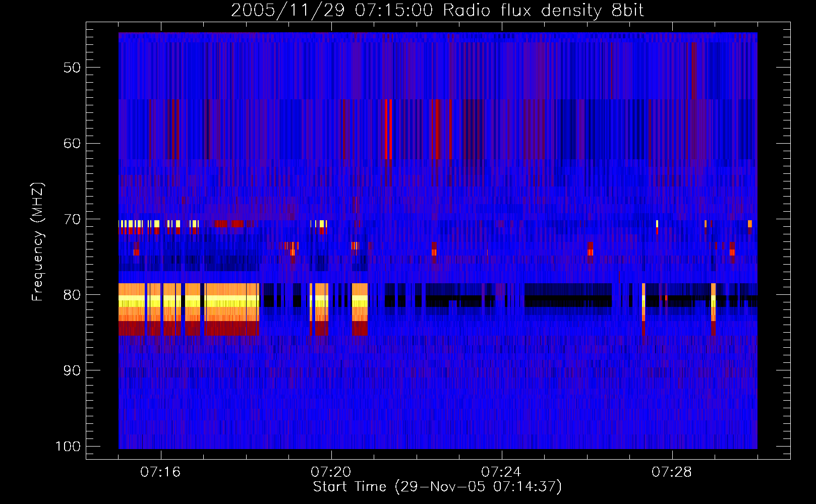Image resolution: width=816 pixels, height=504 pixels.
Task: Click the 70 frequency tick label
Action: 72,219
